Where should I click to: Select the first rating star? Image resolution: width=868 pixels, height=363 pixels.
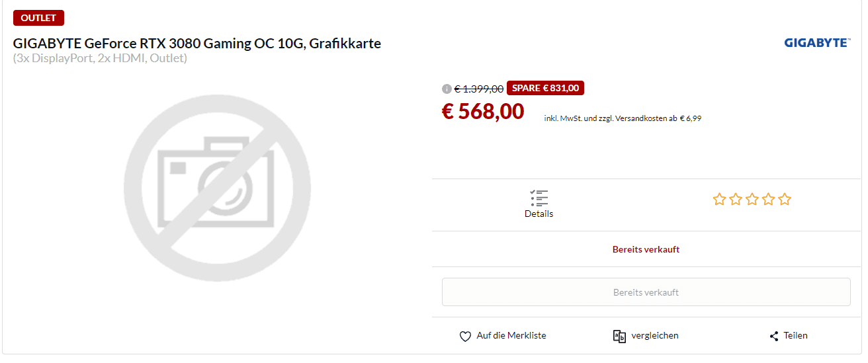click(x=719, y=199)
